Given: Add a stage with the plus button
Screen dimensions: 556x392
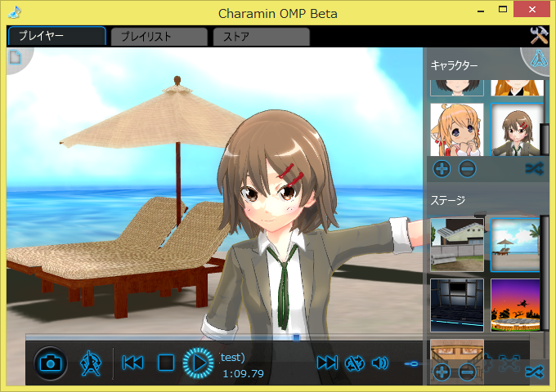Looking at the screenshot, I should [442, 372].
